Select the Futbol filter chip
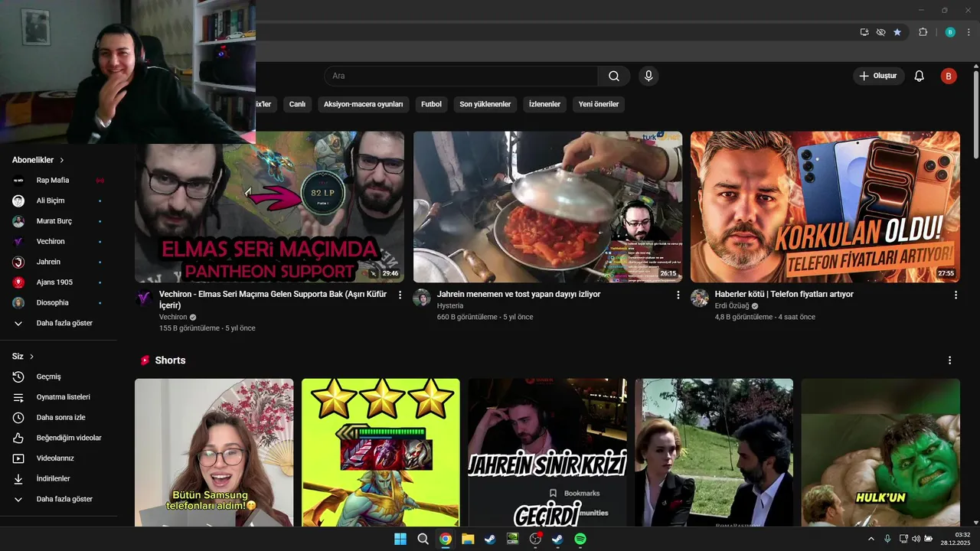 (431, 104)
